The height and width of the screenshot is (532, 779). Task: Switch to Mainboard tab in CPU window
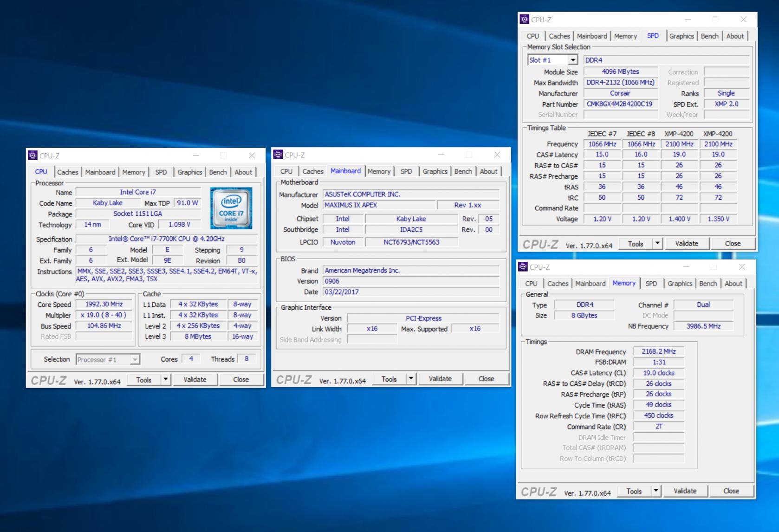(x=100, y=172)
